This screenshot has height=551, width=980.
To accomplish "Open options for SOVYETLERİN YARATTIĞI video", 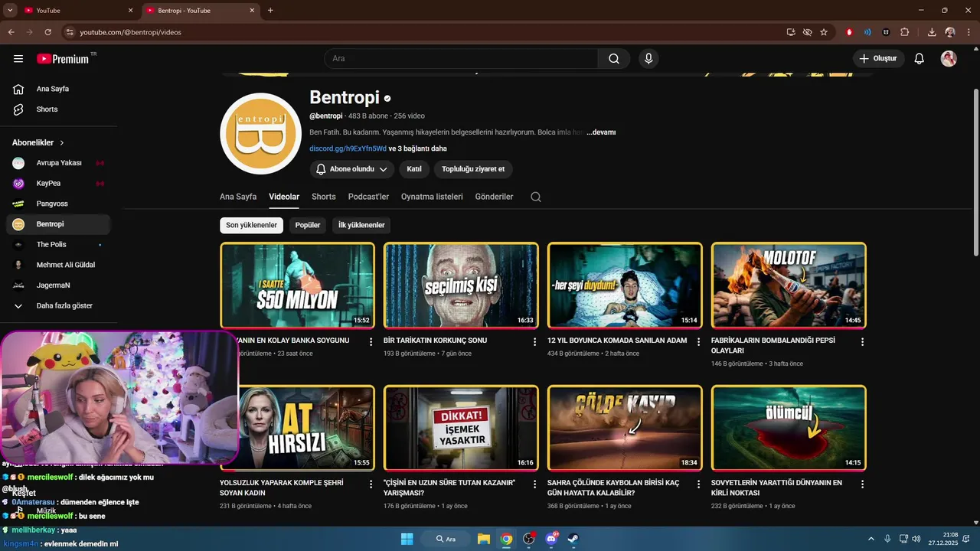I will point(862,484).
